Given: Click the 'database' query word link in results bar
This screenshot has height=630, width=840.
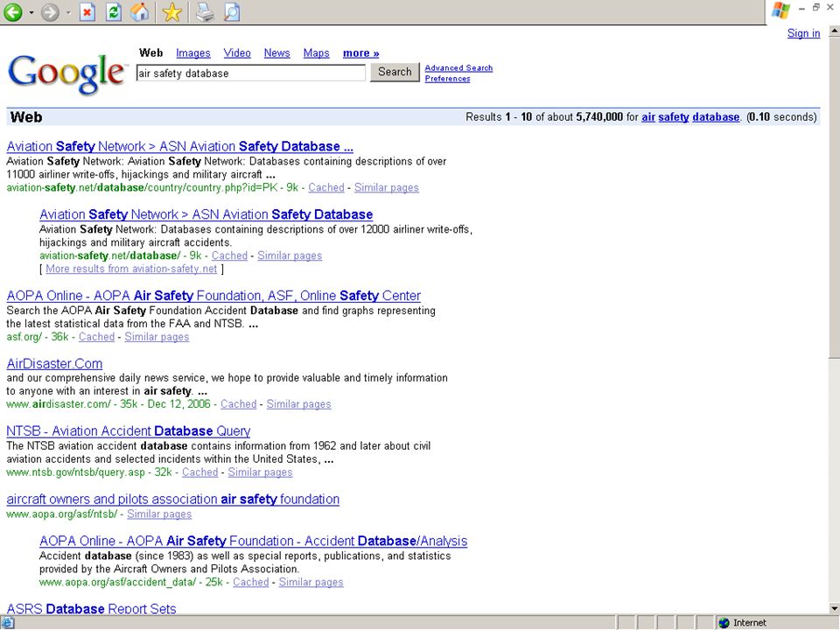Looking at the screenshot, I should point(716,116).
